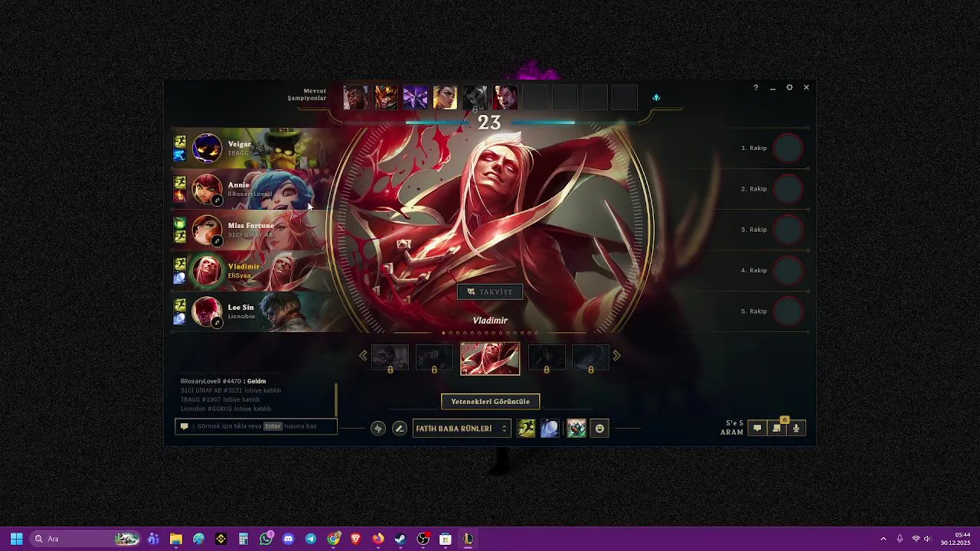Show hidden system tray icons

click(x=883, y=539)
